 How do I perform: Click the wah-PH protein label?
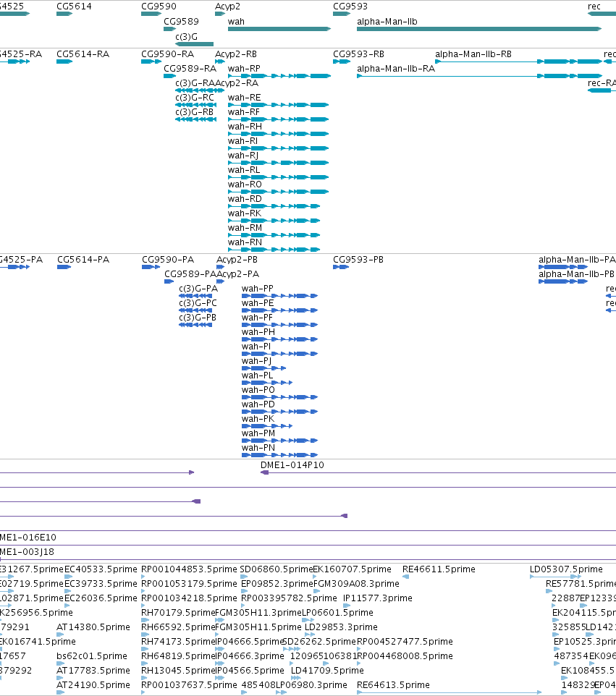[x=258, y=332]
